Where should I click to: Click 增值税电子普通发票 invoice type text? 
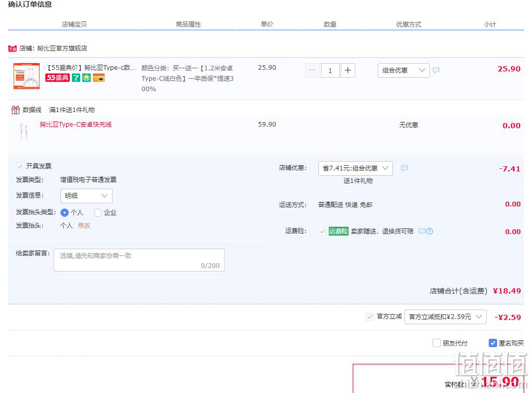tap(88, 180)
